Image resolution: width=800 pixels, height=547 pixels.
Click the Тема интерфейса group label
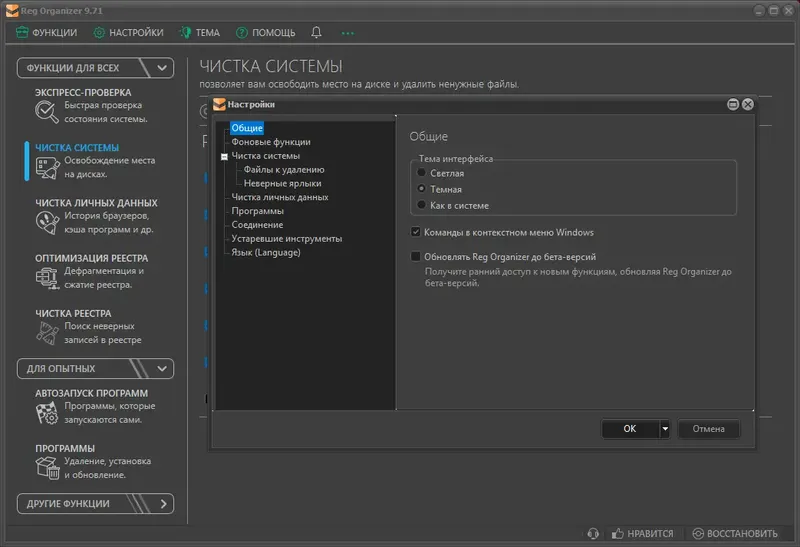456,159
